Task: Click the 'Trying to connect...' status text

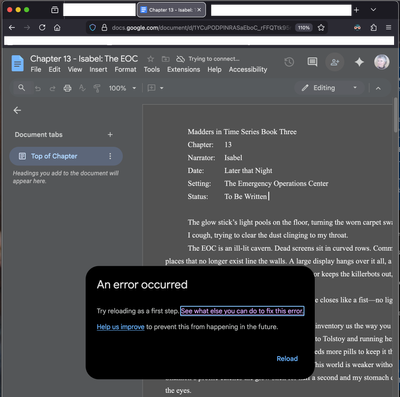Action: [214, 59]
